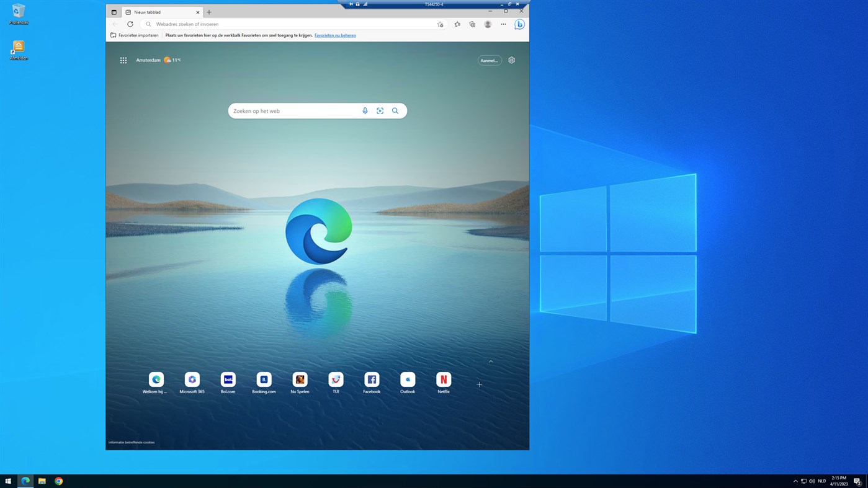Click the Aanmelden sign-in button
The width and height of the screenshot is (868, 488).
490,60
